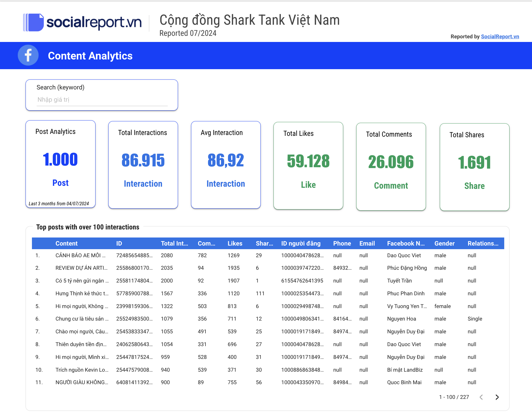Select row 'Thiên duyên tiền địn...'
532x415 pixels.
pos(268,344)
